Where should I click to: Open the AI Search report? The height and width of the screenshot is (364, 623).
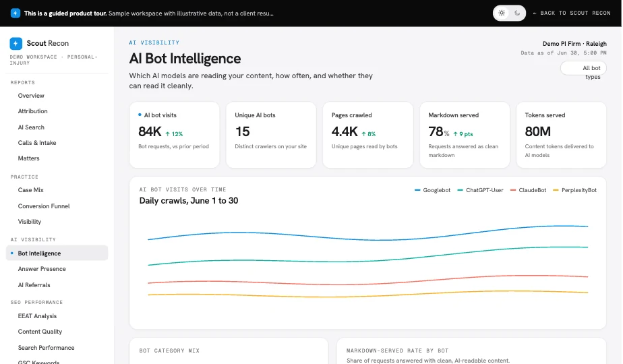point(31,127)
